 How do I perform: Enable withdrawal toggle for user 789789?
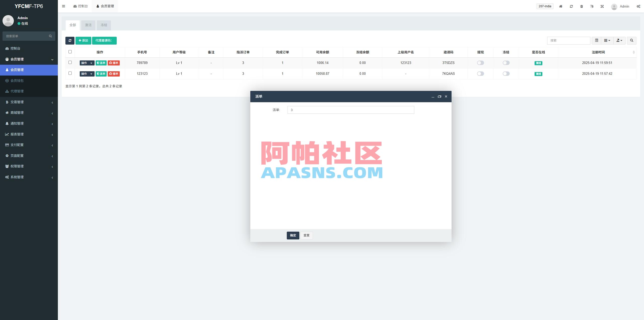click(x=480, y=63)
